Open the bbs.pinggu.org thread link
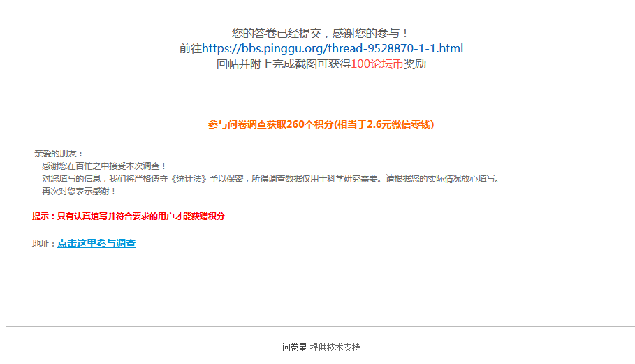This screenshot has width=635, height=364. 333,49
